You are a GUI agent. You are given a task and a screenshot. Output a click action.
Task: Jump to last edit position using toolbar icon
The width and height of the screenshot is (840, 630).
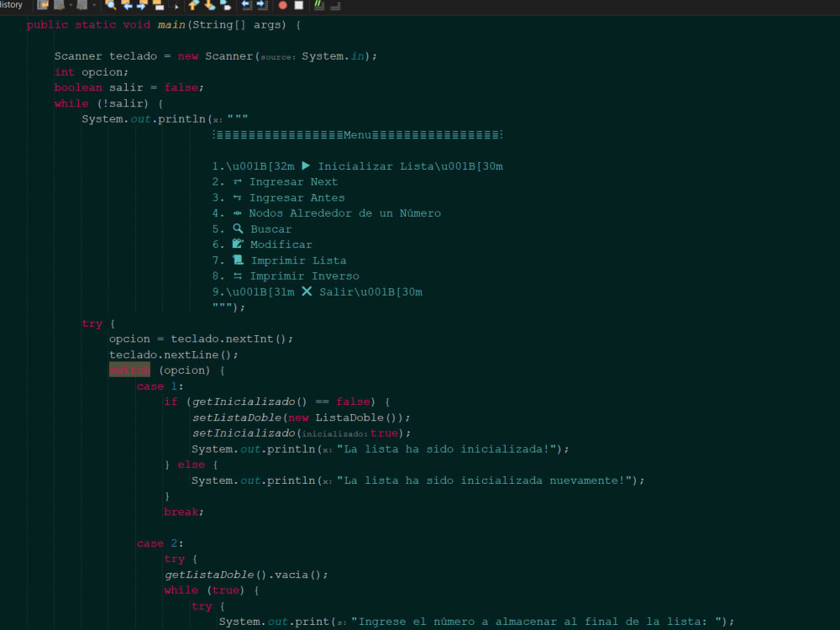coord(43,7)
